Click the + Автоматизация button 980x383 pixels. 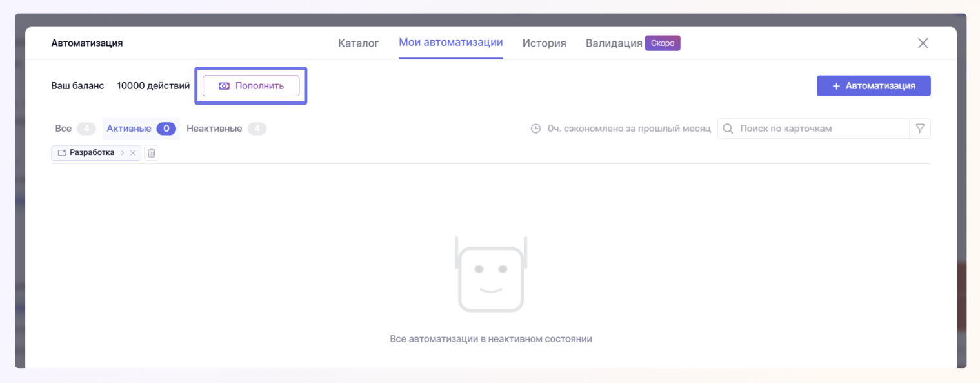tap(873, 86)
